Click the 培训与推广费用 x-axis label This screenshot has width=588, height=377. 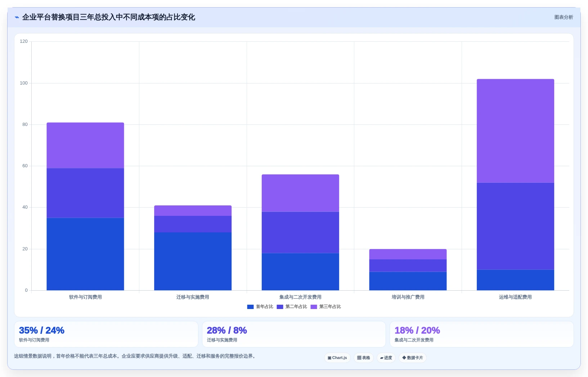tap(408, 297)
